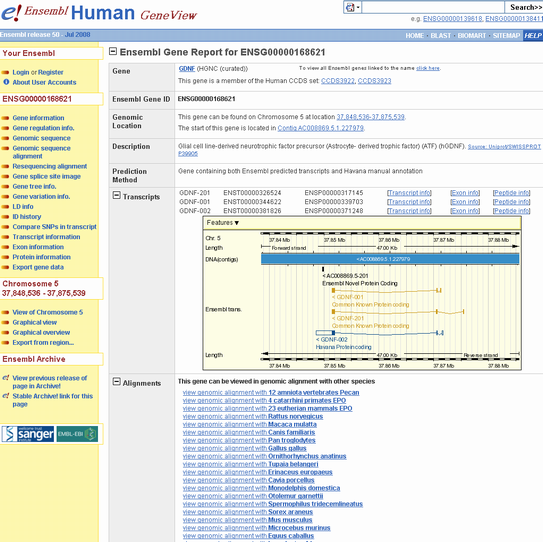Open Exon info for GDNF-001
The image size is (543, 542).
(465, 202)
